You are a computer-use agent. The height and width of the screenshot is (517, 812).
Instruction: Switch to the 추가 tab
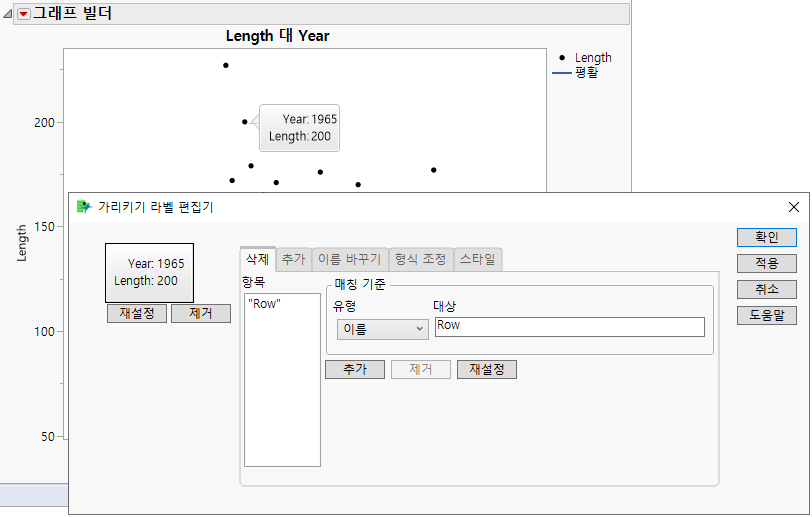click(x=294, y=259)
